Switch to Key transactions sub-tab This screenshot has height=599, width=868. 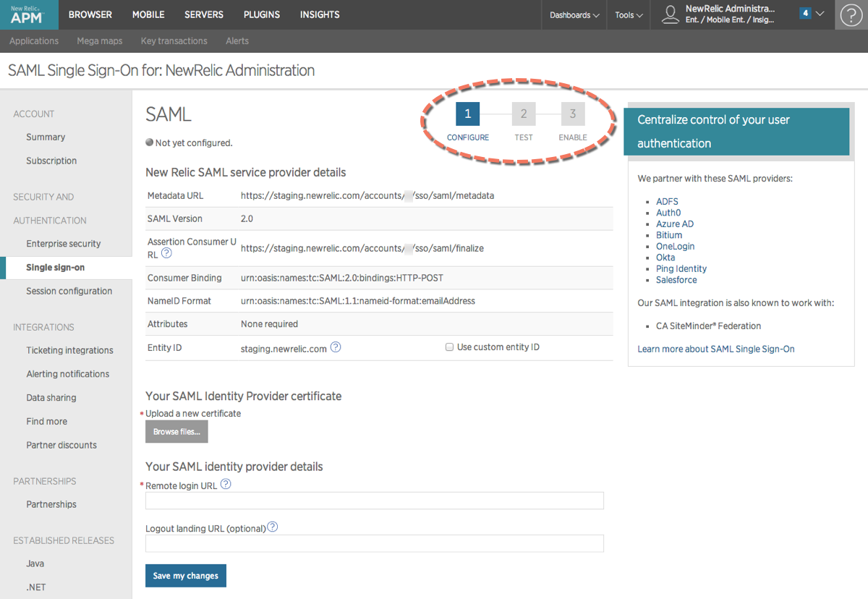point(174,41)
